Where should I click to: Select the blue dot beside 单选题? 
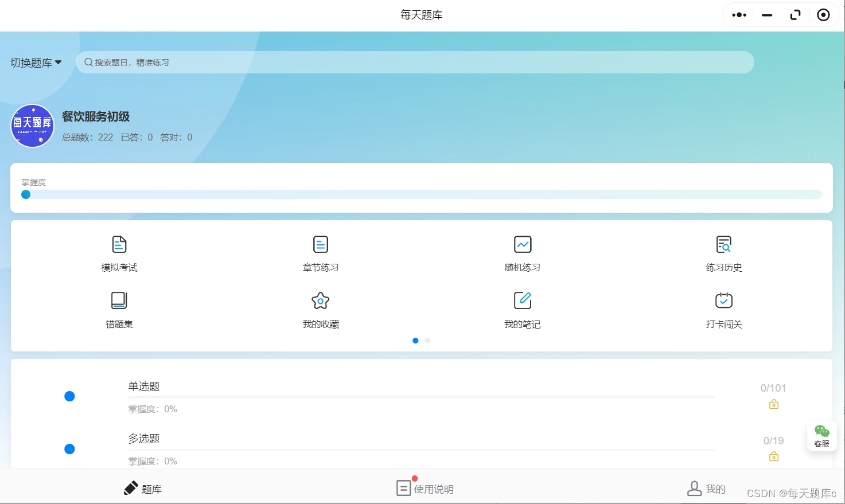click(x=69, y=396)
